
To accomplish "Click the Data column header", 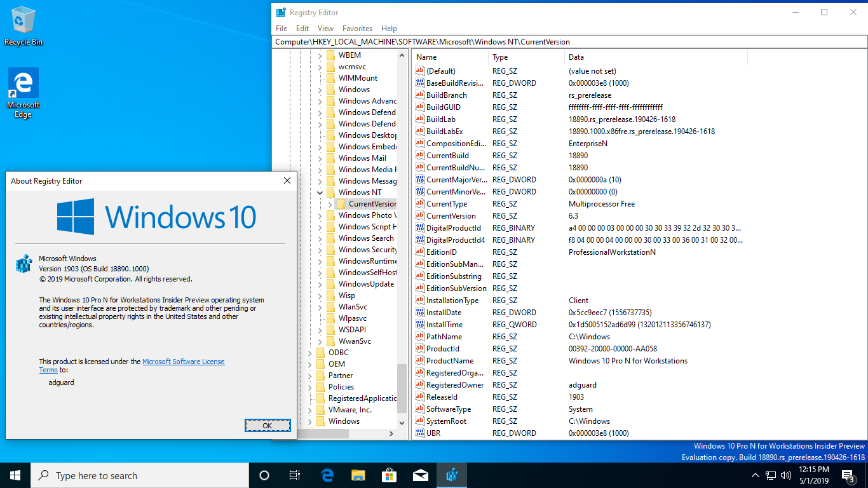I will (x=656, y=57).
